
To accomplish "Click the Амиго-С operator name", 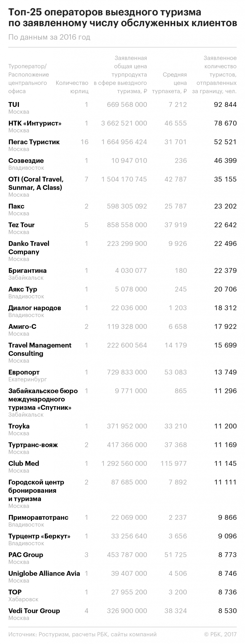I will (22, 326).
